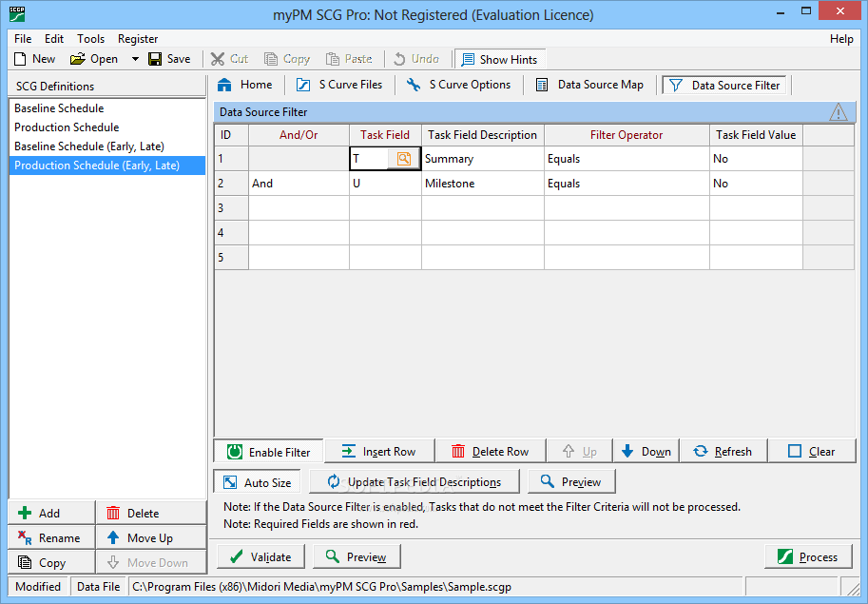This screenshot has width=868, height=604.
Task: Click the Task Field lookup icon in row 1
Action: [403, 159]
